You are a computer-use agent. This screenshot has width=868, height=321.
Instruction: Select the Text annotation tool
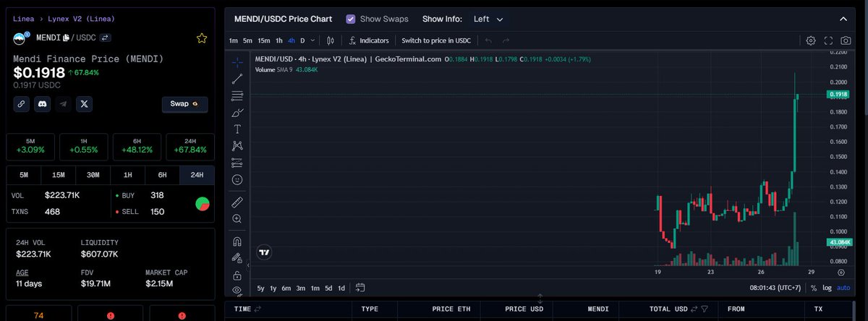pos(237,129)
